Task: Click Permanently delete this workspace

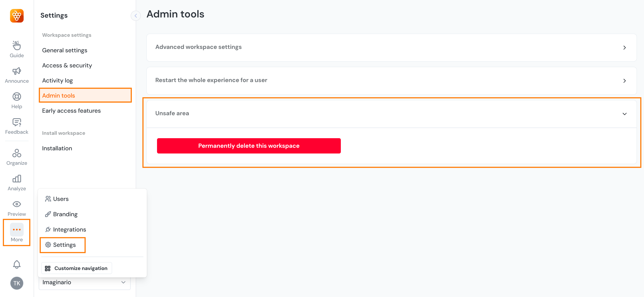Action: pos(248,146)
